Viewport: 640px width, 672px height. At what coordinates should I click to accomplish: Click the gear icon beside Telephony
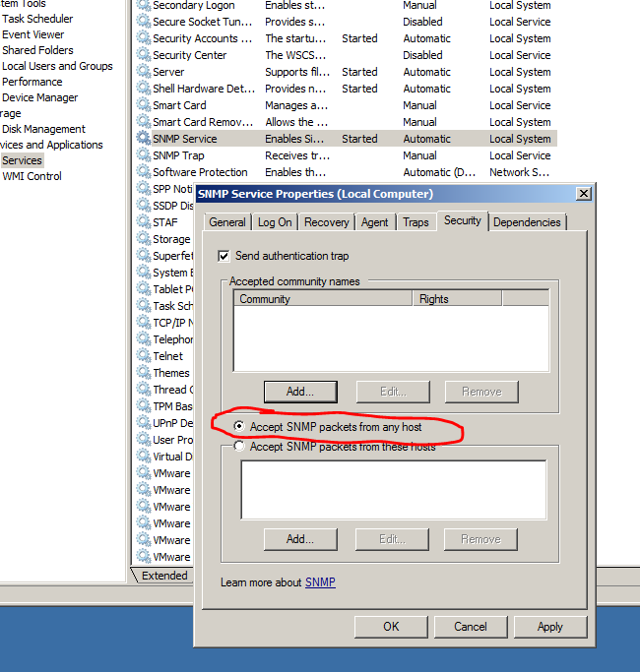tap(144, 338)
